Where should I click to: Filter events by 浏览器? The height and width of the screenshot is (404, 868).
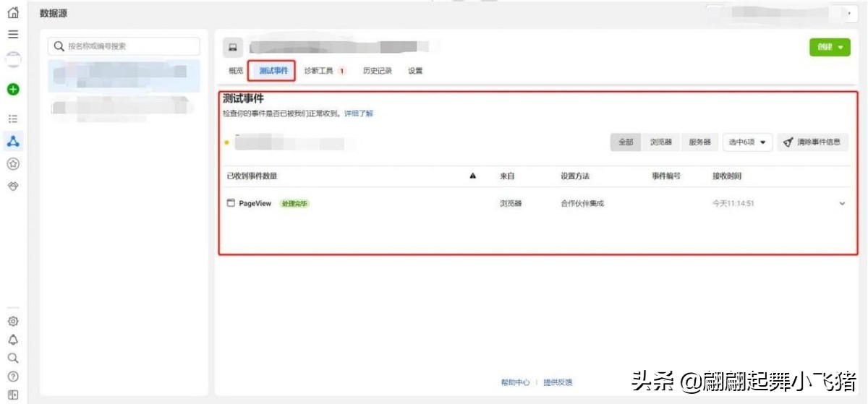click(661, 142)
